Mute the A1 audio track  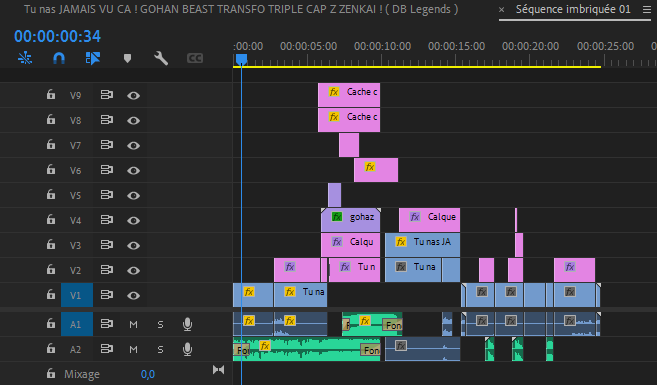133,324
